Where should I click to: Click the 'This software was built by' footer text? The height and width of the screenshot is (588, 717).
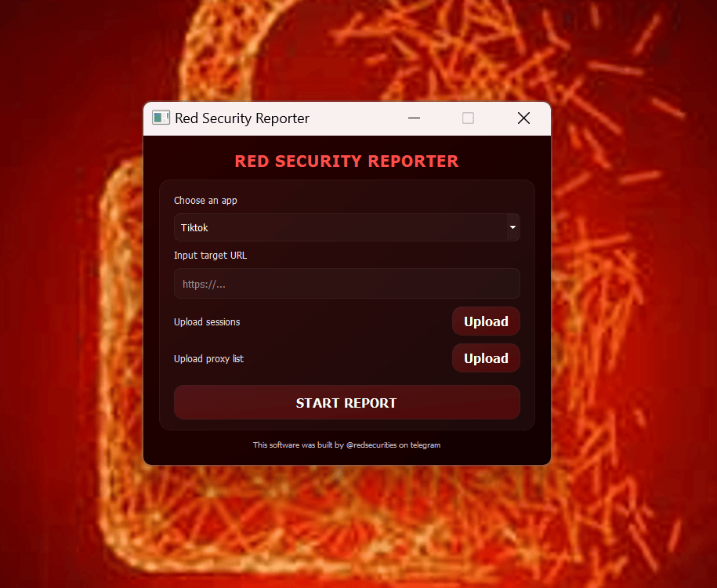pos(298,445)
